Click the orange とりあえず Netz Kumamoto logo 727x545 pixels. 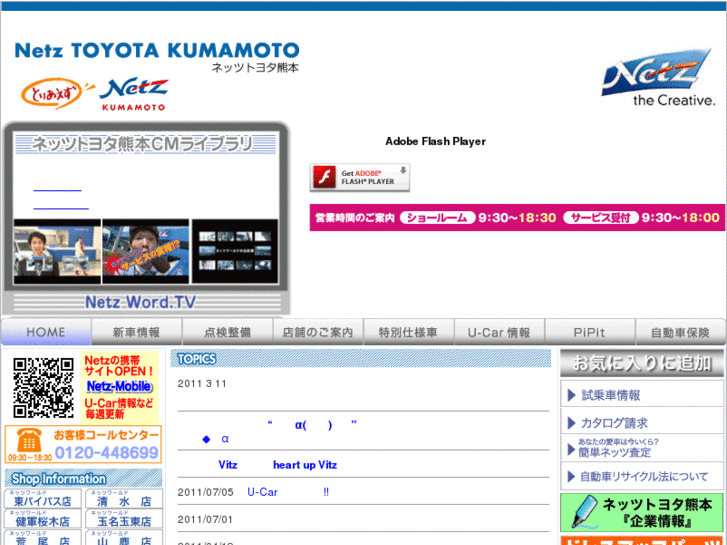click(95, 94)
